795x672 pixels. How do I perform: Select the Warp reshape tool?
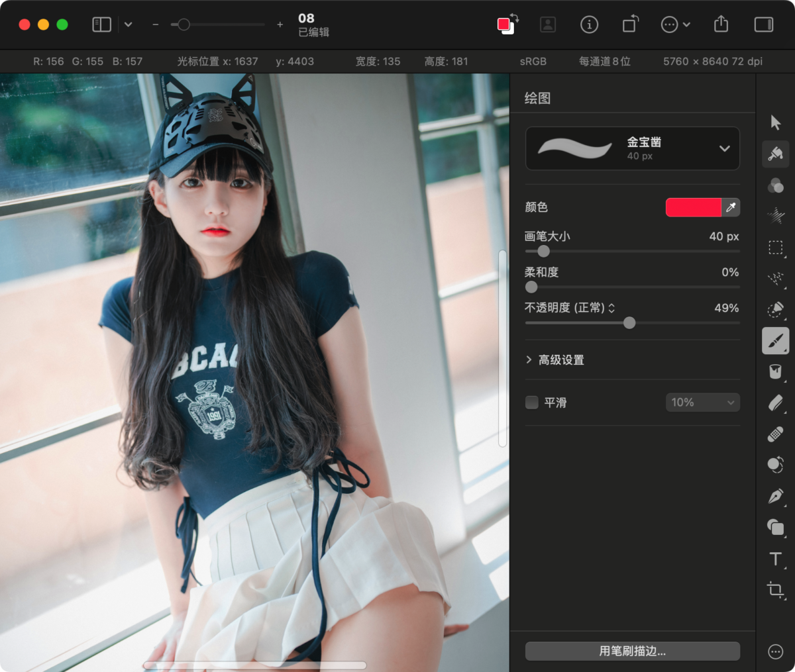776,465
